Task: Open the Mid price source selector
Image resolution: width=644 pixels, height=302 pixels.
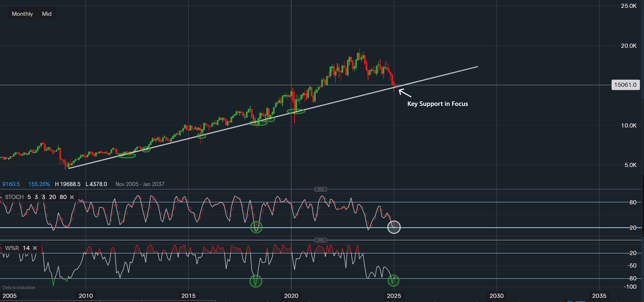Action: (47, 13)
